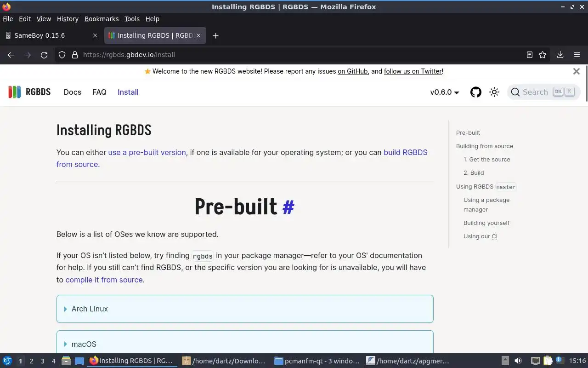
Task: Dismiss the welcome announcement banner
Action: click(x=577, y=71)
